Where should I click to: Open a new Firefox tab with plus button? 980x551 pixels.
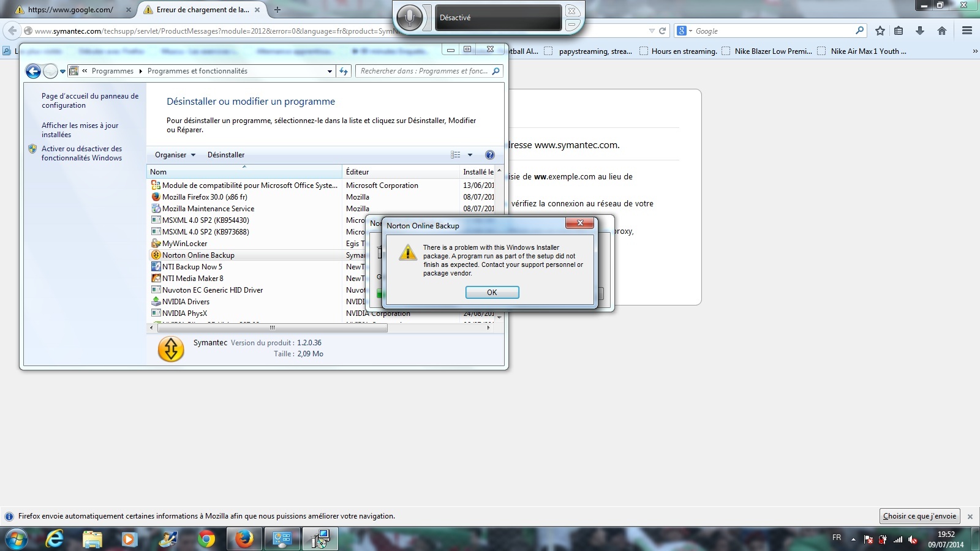click(x=277, y=10)
